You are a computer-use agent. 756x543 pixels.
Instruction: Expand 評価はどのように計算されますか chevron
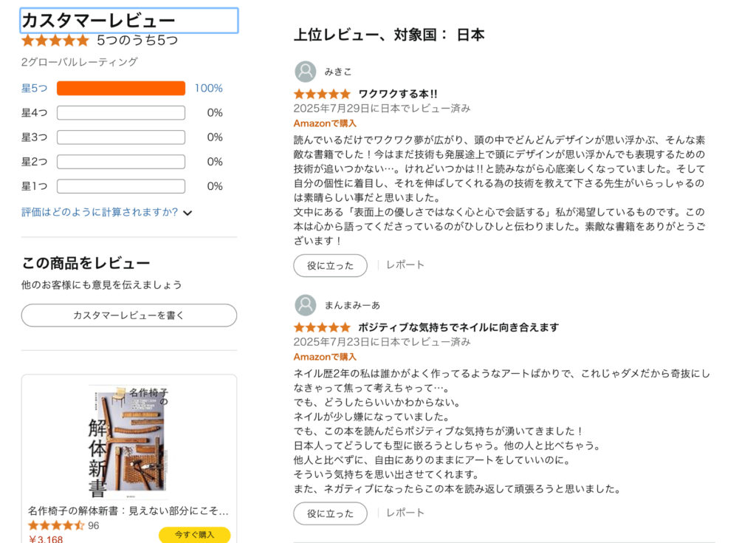188,213
